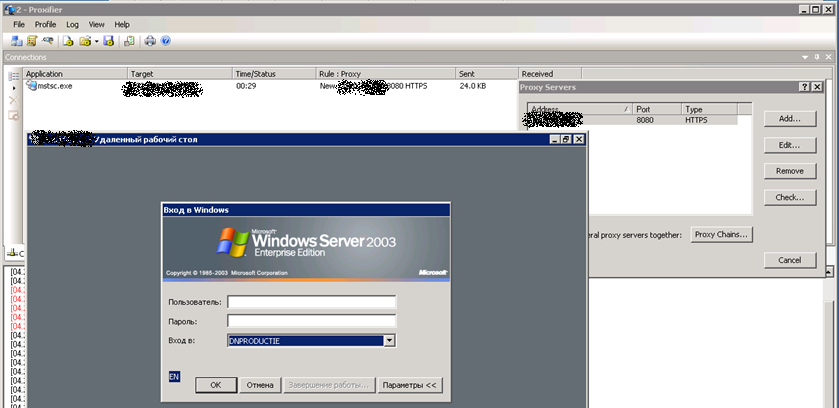Focus the Пользователь username field

point(311,302)
